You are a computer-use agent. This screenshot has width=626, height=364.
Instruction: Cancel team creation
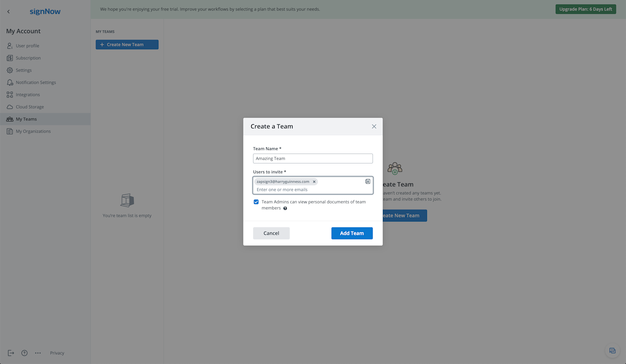pyautogui.click(x=271, y=233)
